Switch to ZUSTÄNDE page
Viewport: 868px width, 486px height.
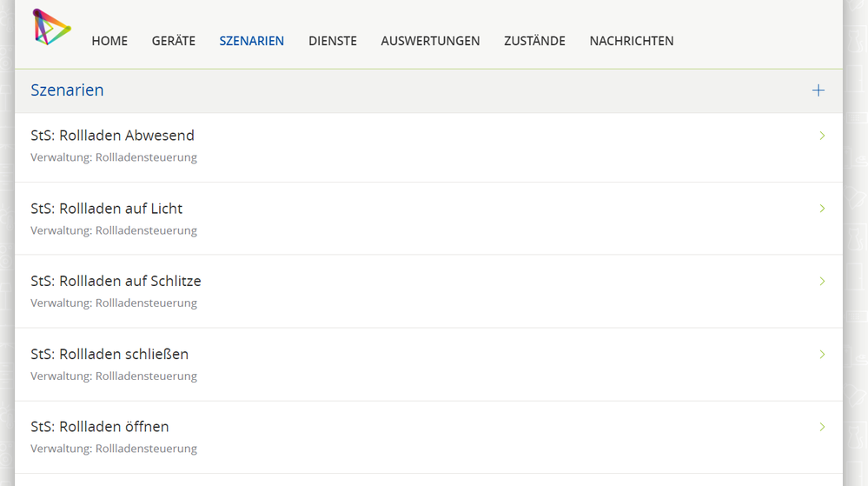pyautogui.click(x=534, y=41)
